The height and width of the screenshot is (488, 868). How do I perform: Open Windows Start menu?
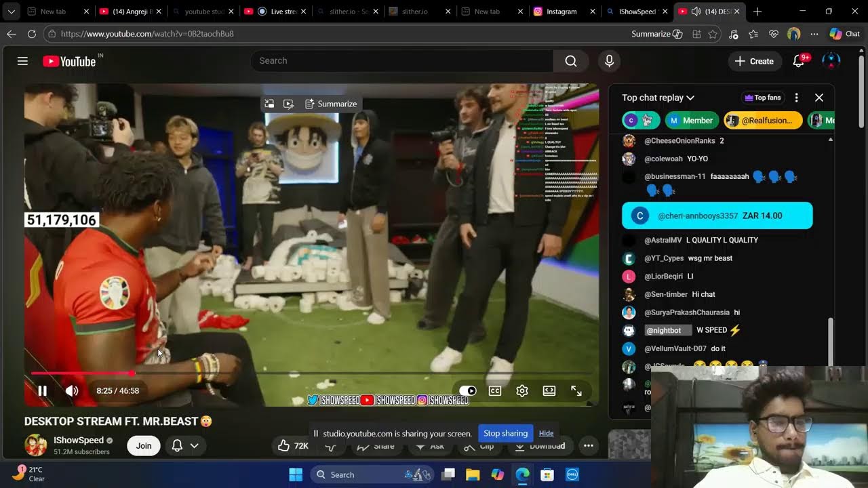click(x=296, y=474)
